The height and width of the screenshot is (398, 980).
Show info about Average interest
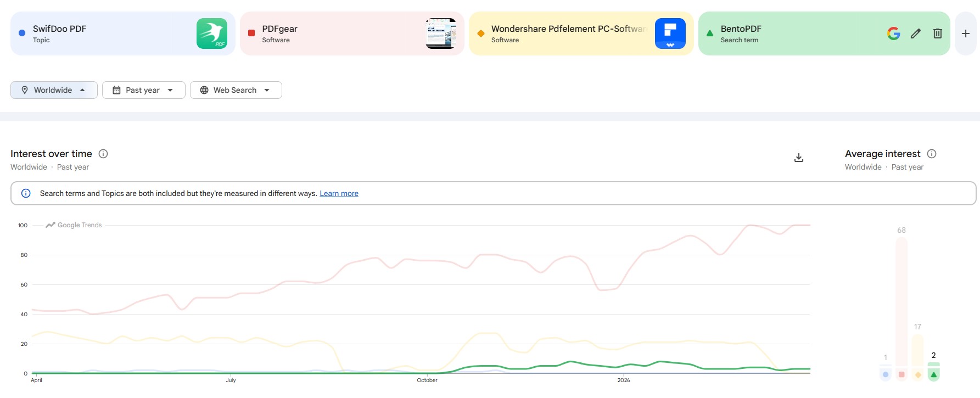[x=932, y=154]
